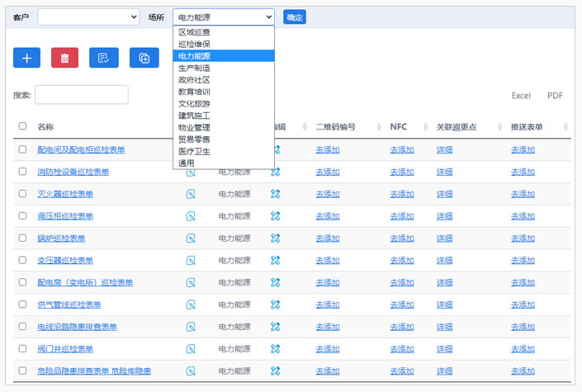Select 生产制造 from the dropdown list
The height and width of the screenshot is (392, 582).
pyautogui.click(x=194, y=68)
